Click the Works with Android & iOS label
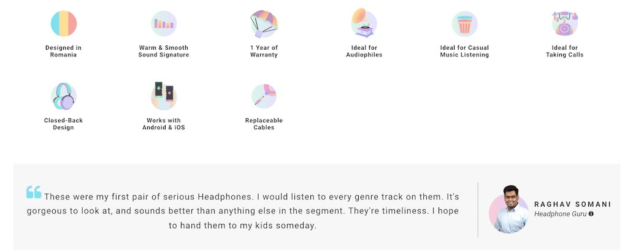 [164, 124]
